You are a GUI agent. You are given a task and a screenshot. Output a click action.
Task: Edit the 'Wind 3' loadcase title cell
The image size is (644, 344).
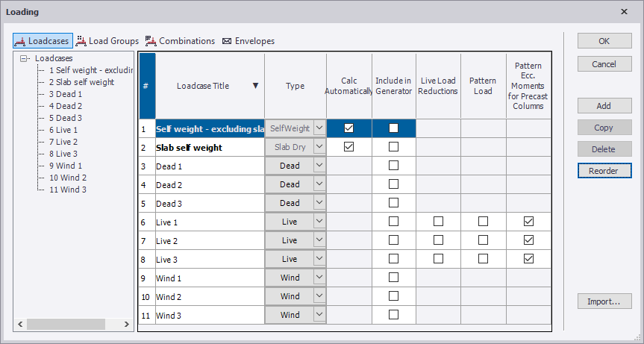point(210,315)
